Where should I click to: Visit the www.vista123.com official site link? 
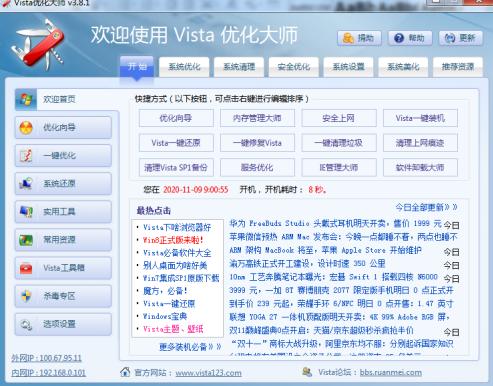coord(208,373)
